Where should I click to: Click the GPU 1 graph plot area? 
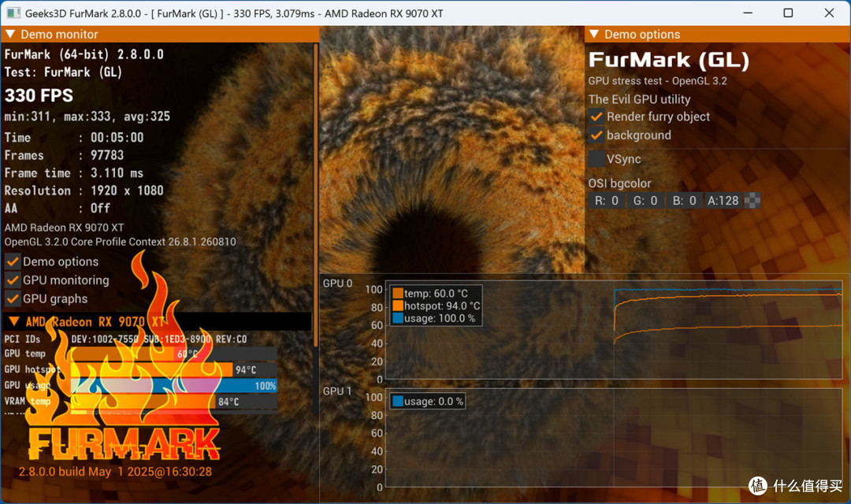pyautogui.click(x=613, y=437)
